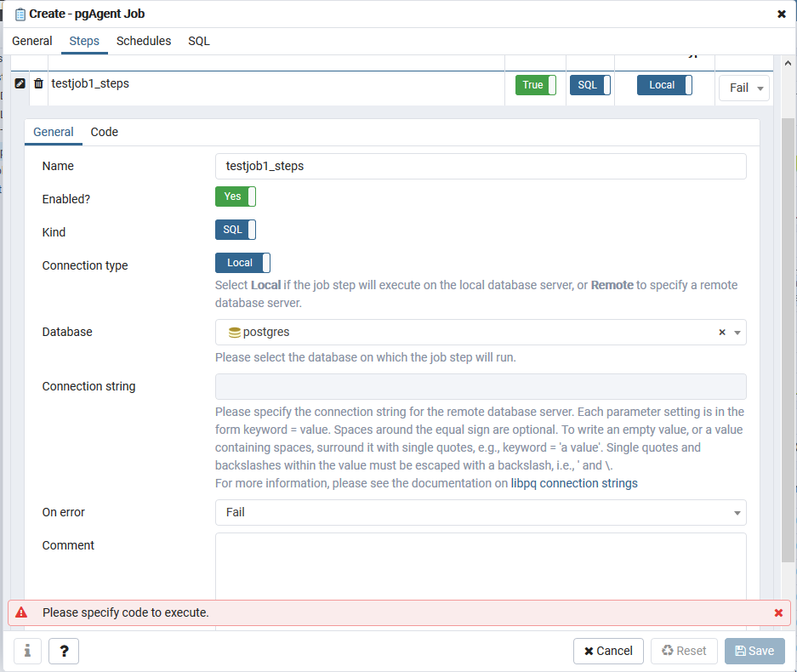Clear the selected database with the x icon
Viewport: 797px width, 672px height.
click(x=721, y=332)
